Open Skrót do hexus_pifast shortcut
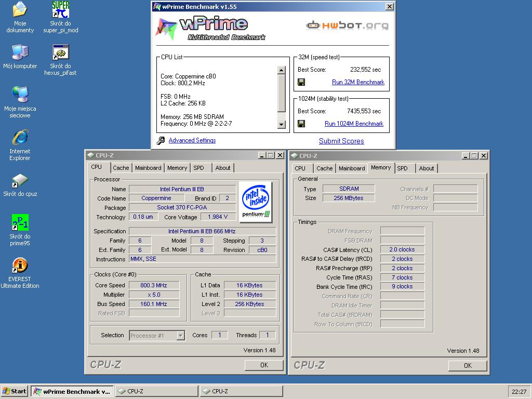532x399 pixels. point(60,60)
